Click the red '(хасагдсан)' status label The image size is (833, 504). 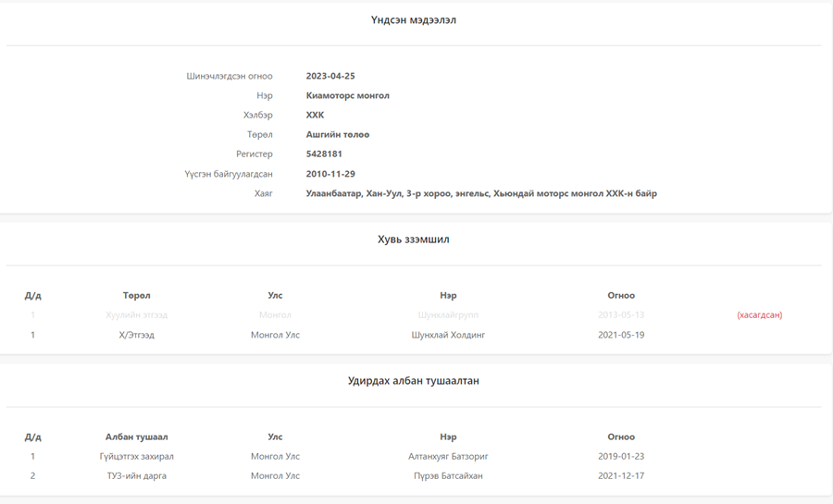[x=760, y=315]
